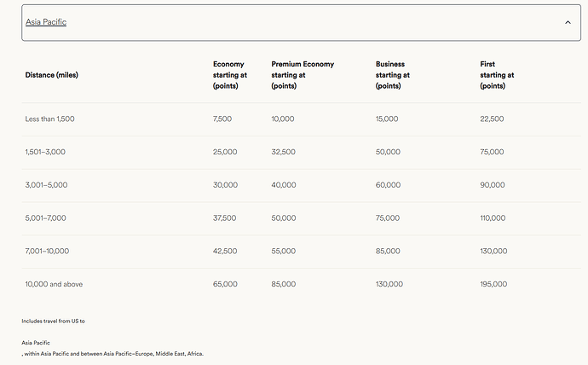Image resolution: width=588 pixels, height=365 pixels.
Task: Select the Business starting at header
Action: click(x=393, y=75)
